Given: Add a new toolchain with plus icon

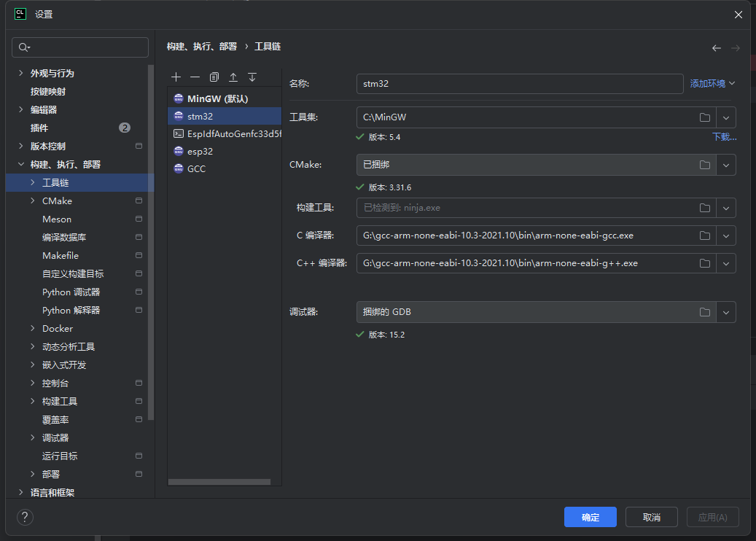Looking at the screenshot, I should click(x=176, y=77).
